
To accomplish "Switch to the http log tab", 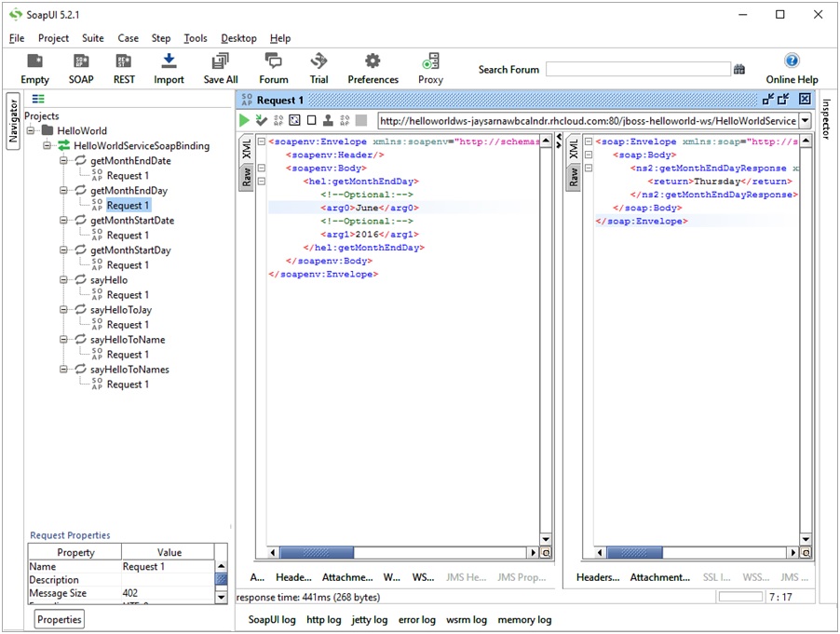I will (x=323, y=619).
